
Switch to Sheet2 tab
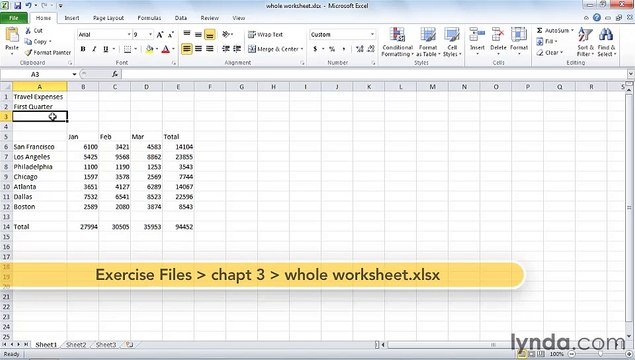tap(76, 345)
